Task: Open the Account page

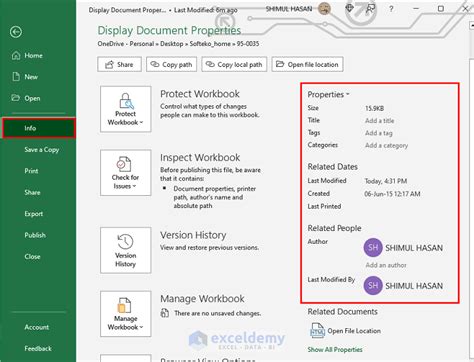Action: [37, 327]
